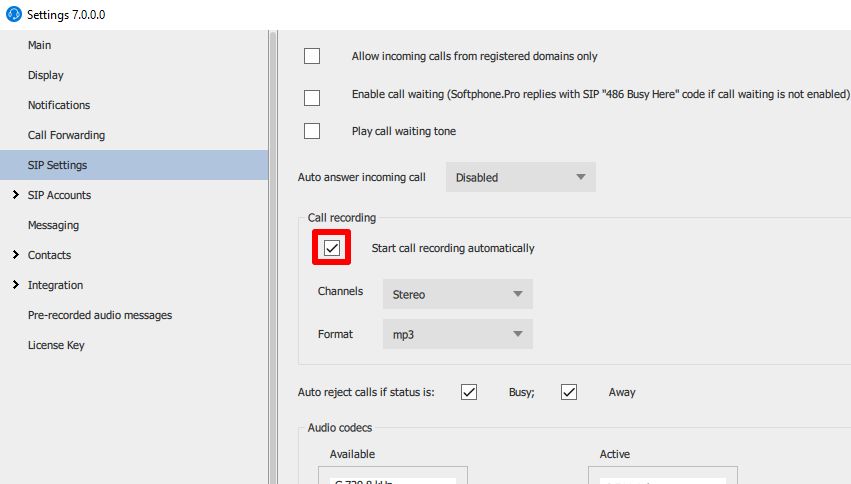Click the Auto reject calls if status label
Screen dimensions: 851x484
(366, 392)
